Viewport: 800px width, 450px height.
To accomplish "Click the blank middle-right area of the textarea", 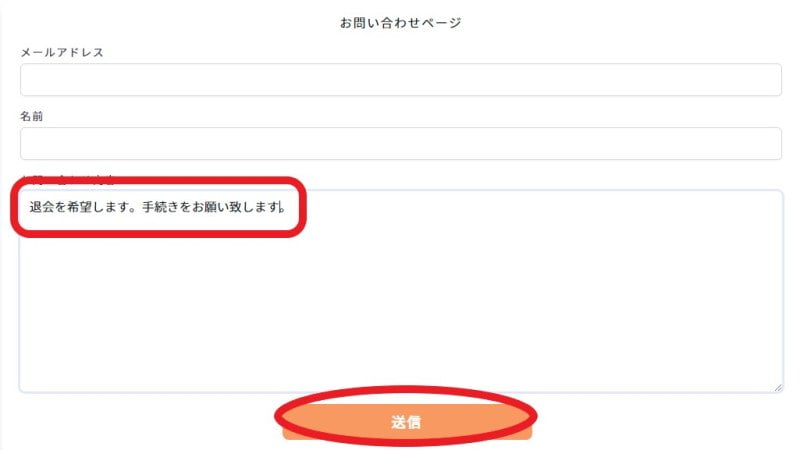I will point(612,291).
